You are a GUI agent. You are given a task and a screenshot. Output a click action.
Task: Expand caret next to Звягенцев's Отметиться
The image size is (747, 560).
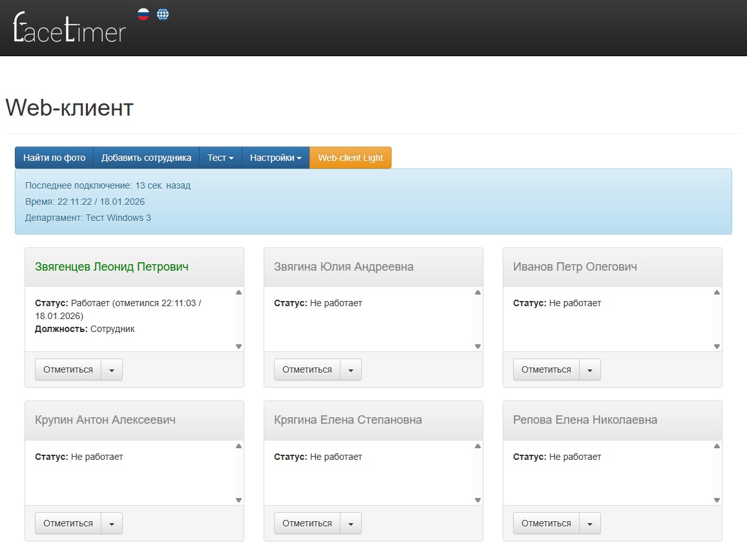pos(112,370)
